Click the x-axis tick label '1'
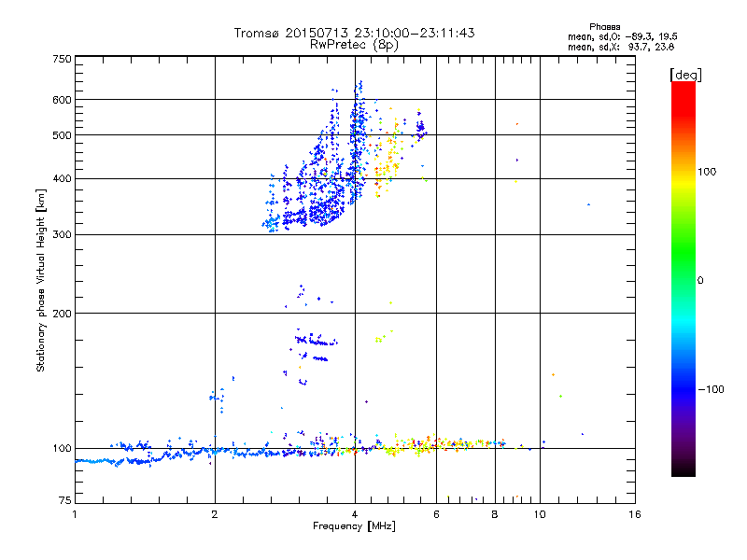 (x=75, y=514)
